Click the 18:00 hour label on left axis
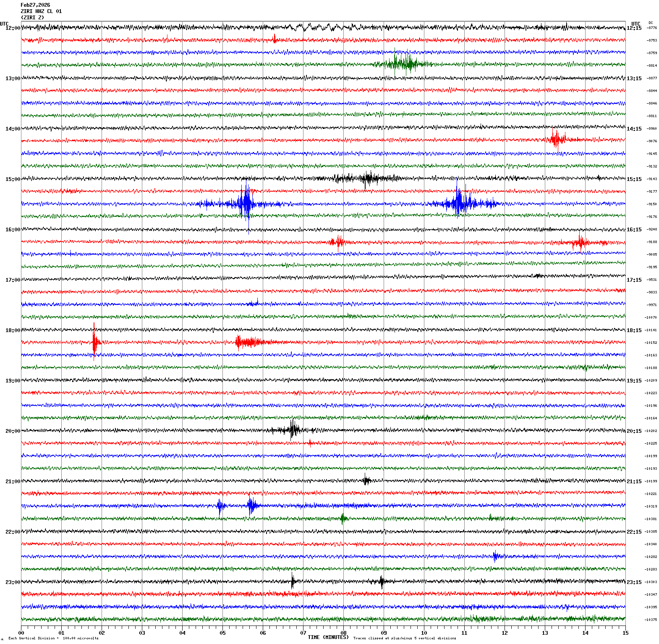The height and width of the screenshot is (644, 659). [13, 330]
